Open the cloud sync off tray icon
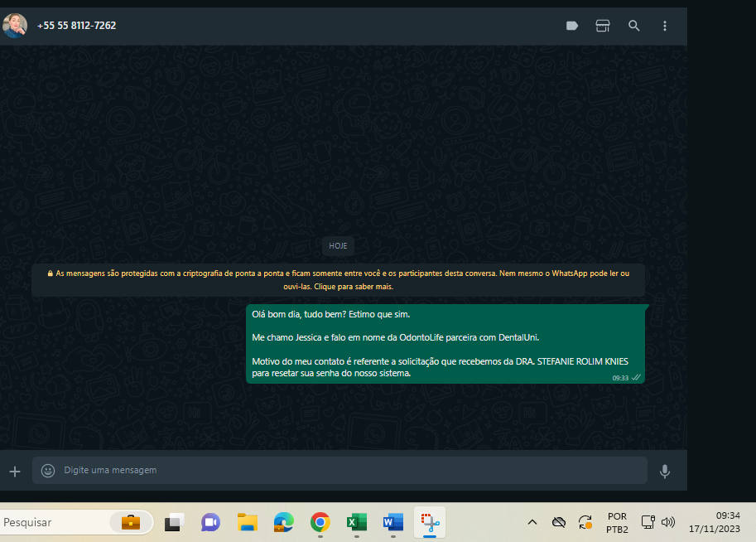Screen dimensions: 756x542 559,522
